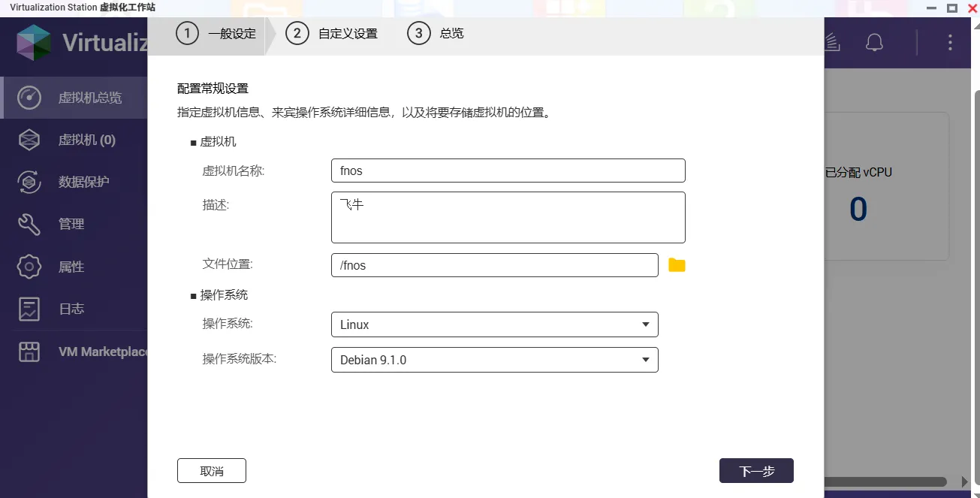Image resolution: width=980 pixels, height=498 pixels.
Task: Open 属性 in the sidebar
Action: tap(74, 267)
